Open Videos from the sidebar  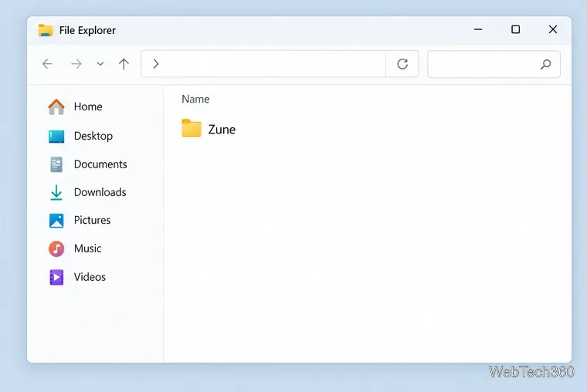pyautogui.click(x=90, y=277)
